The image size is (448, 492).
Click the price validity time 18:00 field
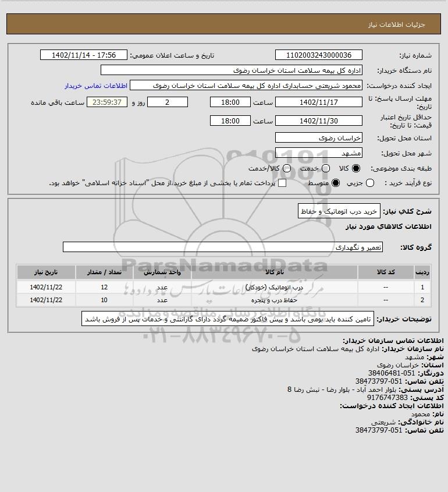tap(230, 121)
